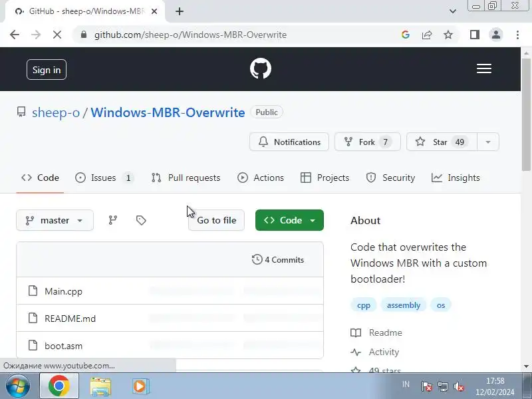Open the Projects tab

325,178
